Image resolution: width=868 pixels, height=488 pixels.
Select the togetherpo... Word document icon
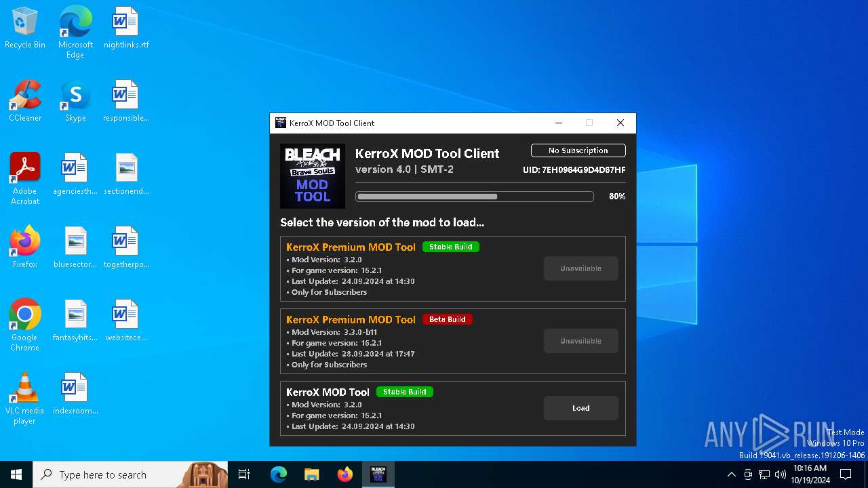(x=126, y=248)
